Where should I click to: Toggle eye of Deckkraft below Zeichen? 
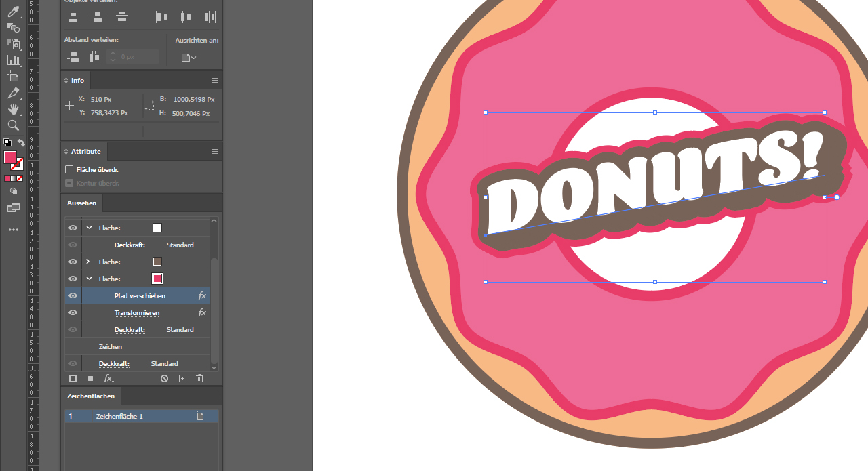pyautogui.click(x=73, y=363)
